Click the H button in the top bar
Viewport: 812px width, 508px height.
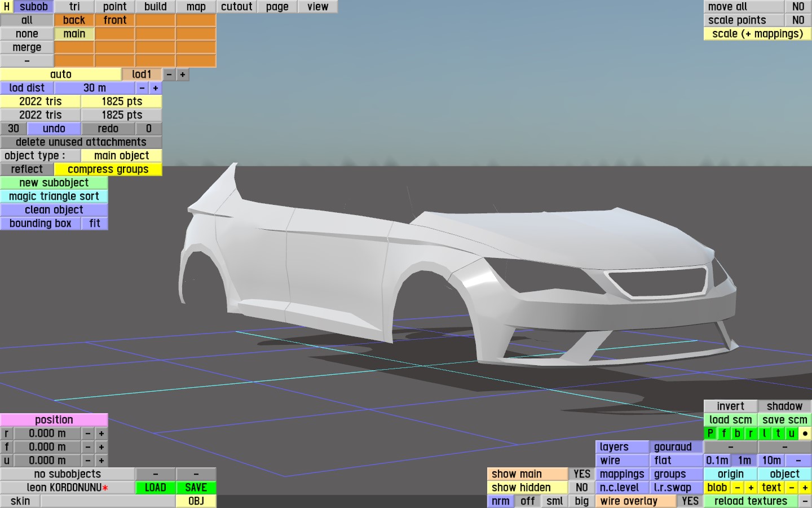(7, 7)
